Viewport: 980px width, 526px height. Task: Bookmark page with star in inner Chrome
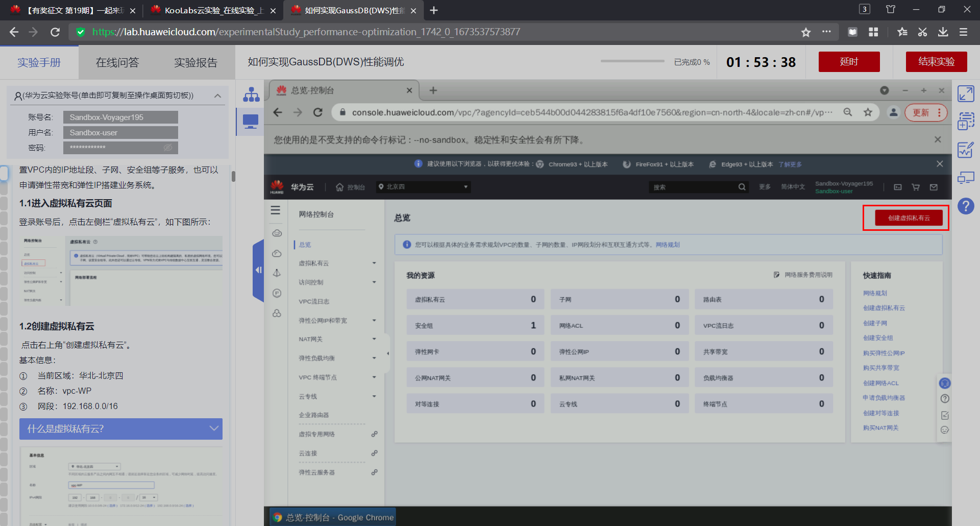(x=868, y=112)
